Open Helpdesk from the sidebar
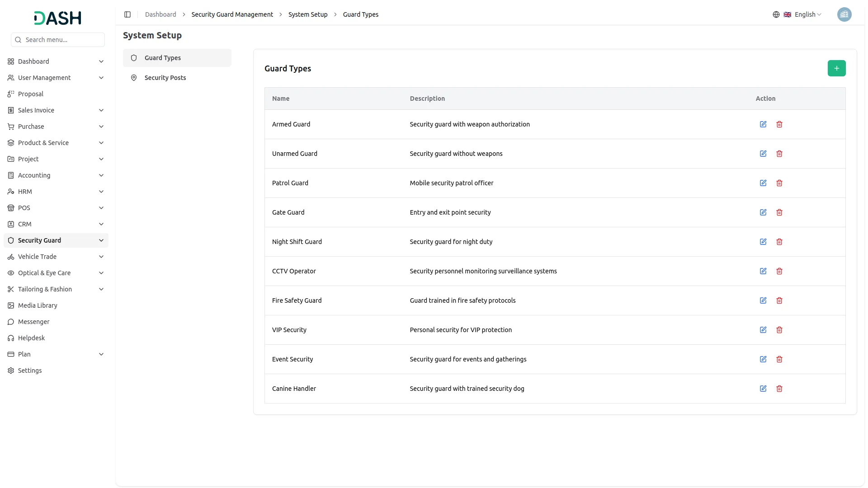Screen dimensions: 868x488 [31, 338]
